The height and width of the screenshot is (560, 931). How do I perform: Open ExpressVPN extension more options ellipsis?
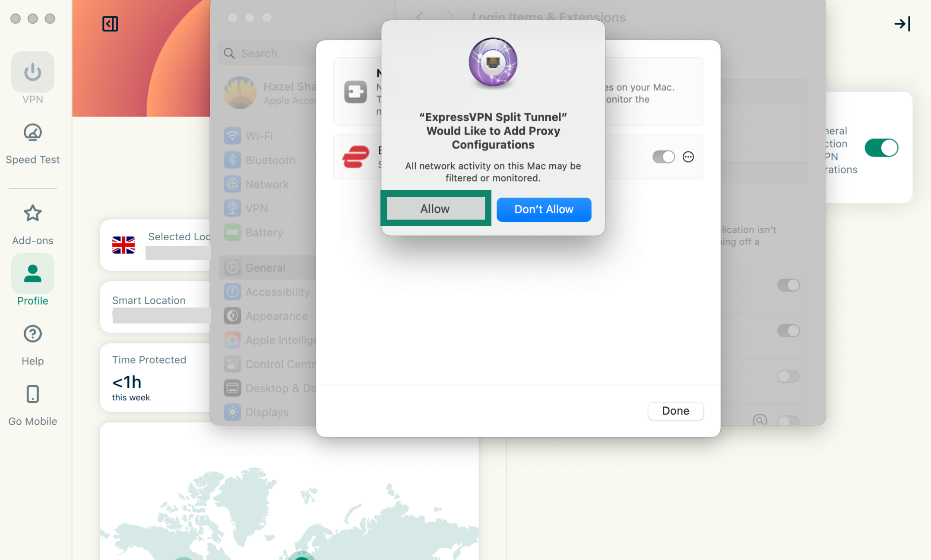tap(688, 157)
